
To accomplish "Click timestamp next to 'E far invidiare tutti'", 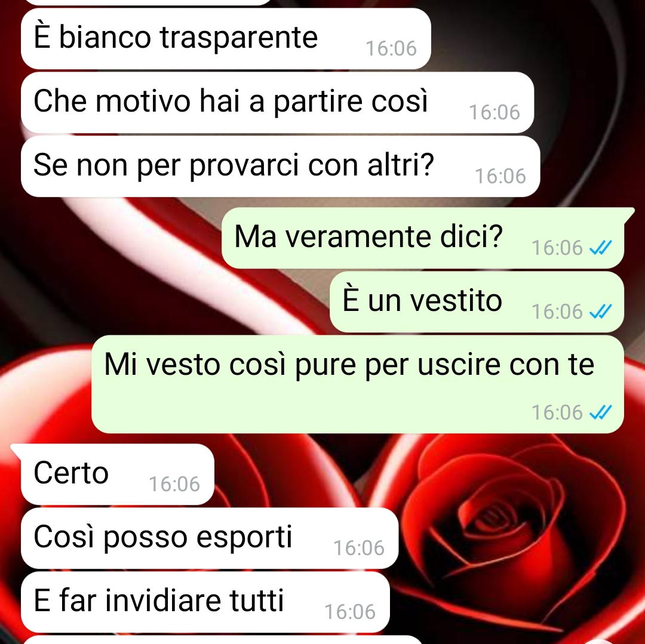I will click(x=350, y=612).
